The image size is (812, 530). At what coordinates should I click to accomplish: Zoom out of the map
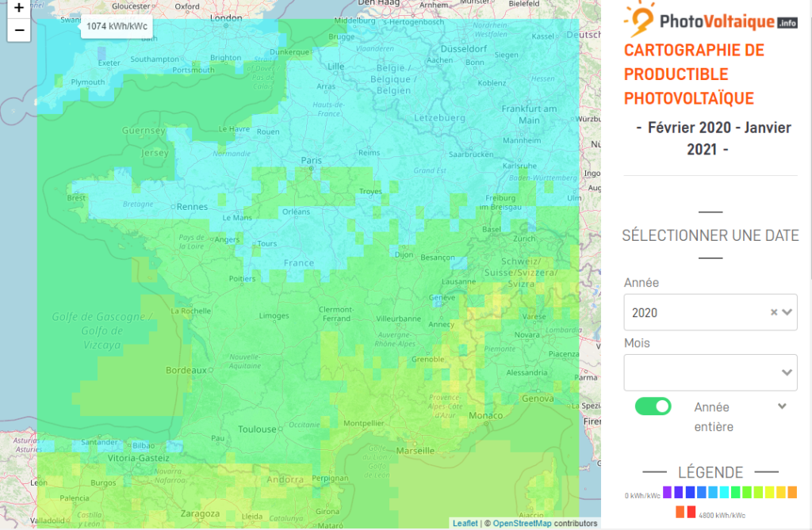click(19, 31)
